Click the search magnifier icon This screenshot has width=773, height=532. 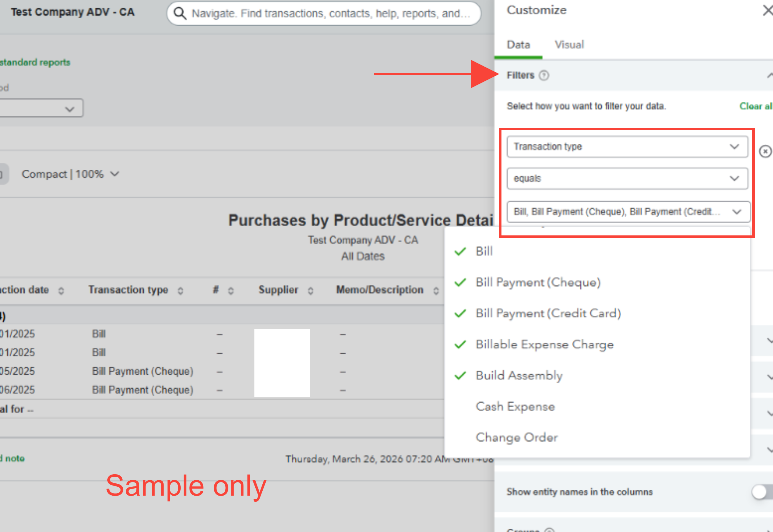click(180, 13)
